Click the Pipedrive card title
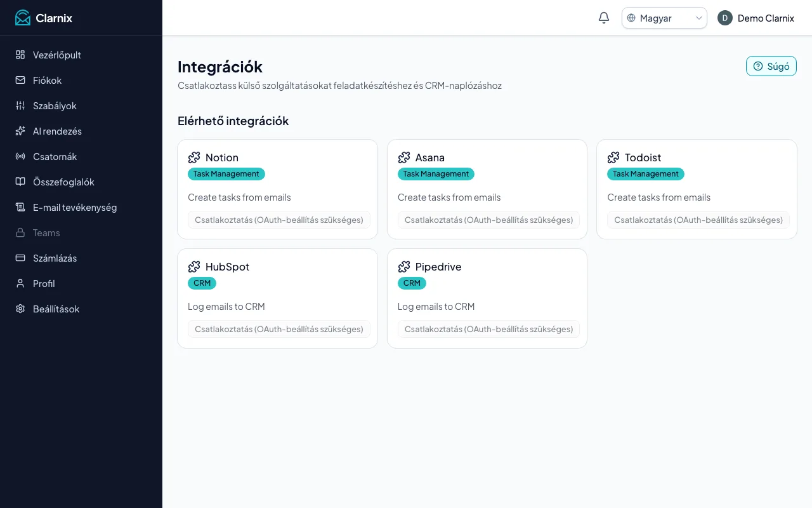812x508 pixels. pyautogui.click(x=438, y=267)
